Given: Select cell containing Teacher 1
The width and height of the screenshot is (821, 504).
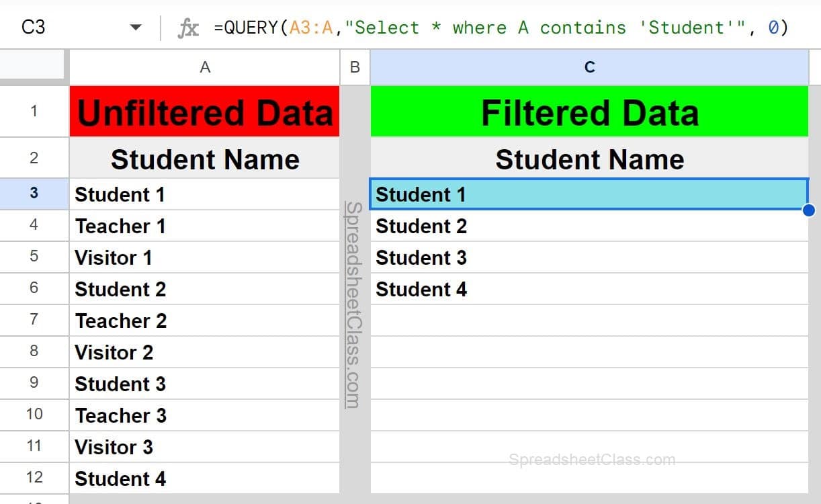Looking at the screenshot, I should 205,226.
